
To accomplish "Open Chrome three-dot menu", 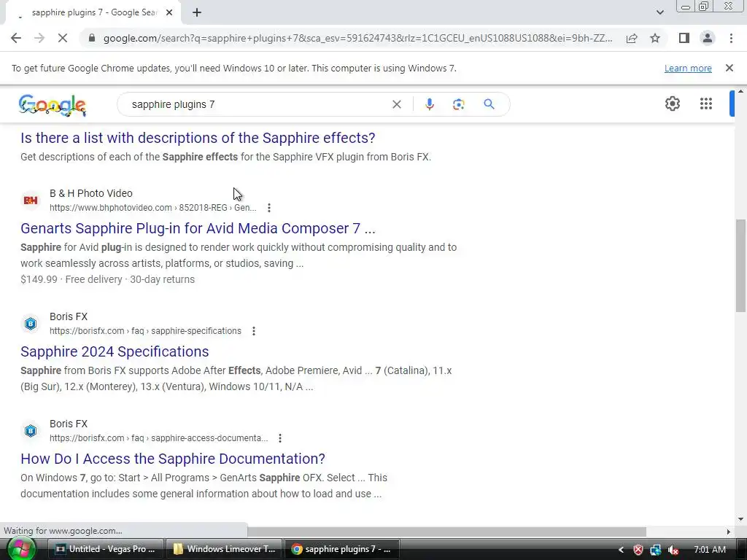I will [x=731, y=38].
